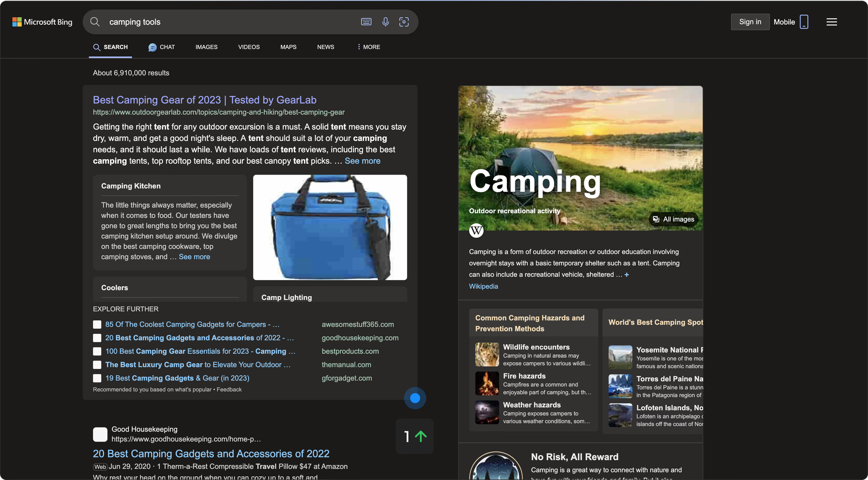Screen dimensions: 868x480
Task: Open visual search camera icon
Action: pos(404,22)
